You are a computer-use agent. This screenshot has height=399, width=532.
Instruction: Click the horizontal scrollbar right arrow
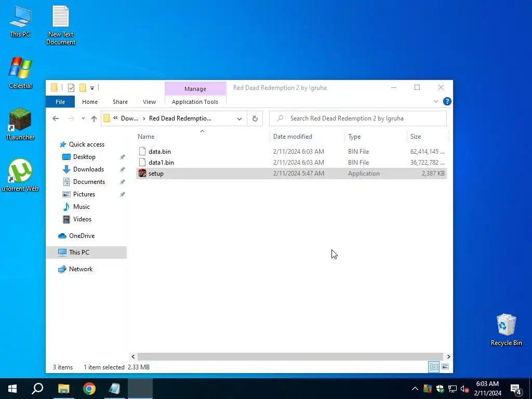448,356
